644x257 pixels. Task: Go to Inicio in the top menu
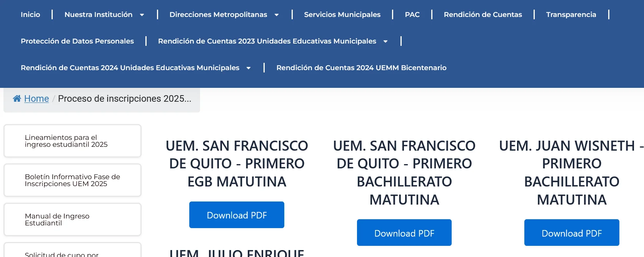point(30,15)
